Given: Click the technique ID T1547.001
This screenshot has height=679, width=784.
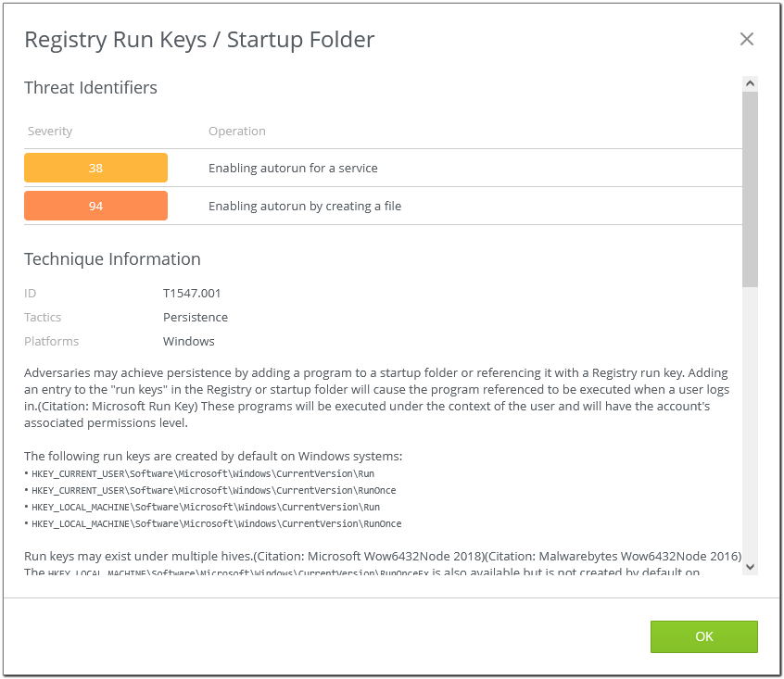Looking at the screenshot, I should click(192, 294).
